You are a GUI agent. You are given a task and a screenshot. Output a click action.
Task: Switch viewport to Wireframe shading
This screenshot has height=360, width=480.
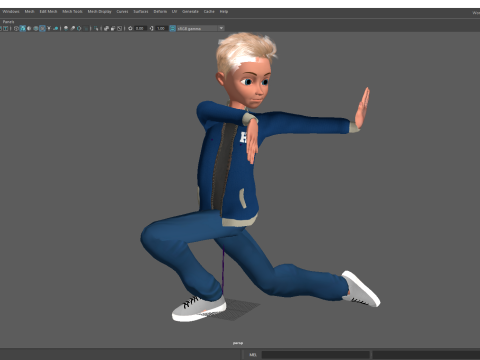coord(16,28)
